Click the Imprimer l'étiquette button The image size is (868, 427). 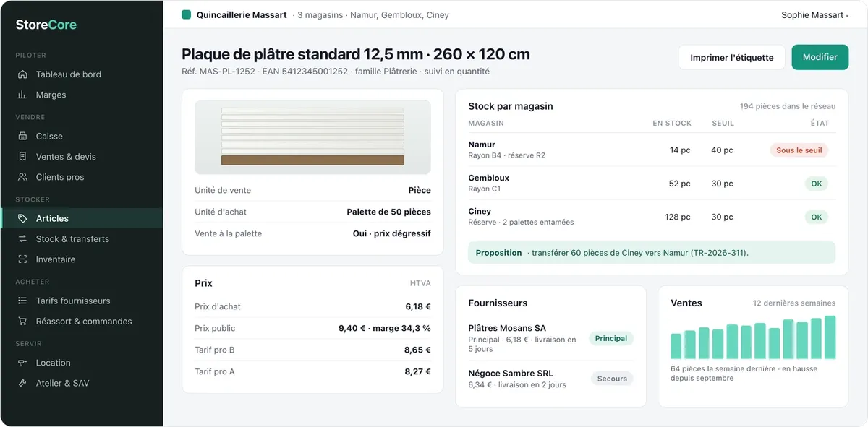[x=731, y=57]
